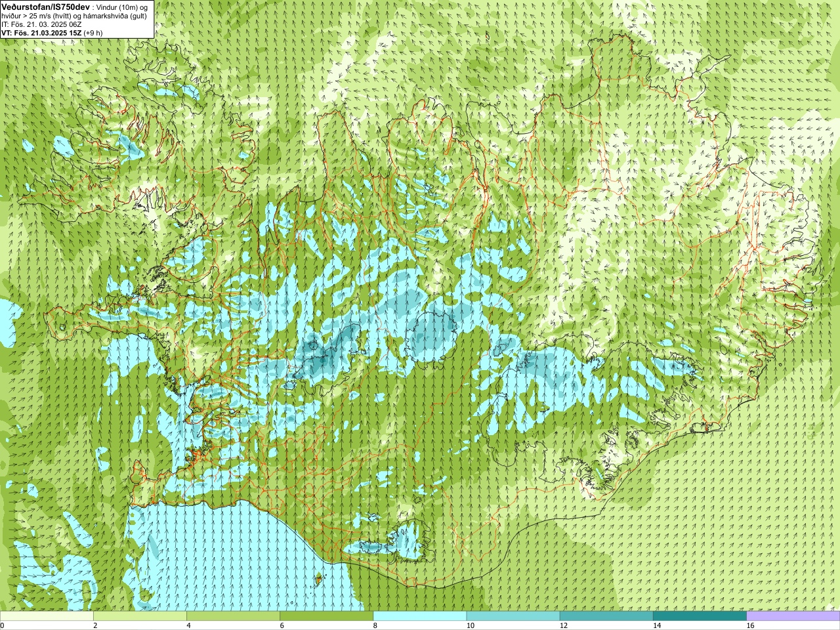Select the dark teal 14–16 m/s color swatch
The height and width of the screenshot is (630, 840).
[700, 616]
